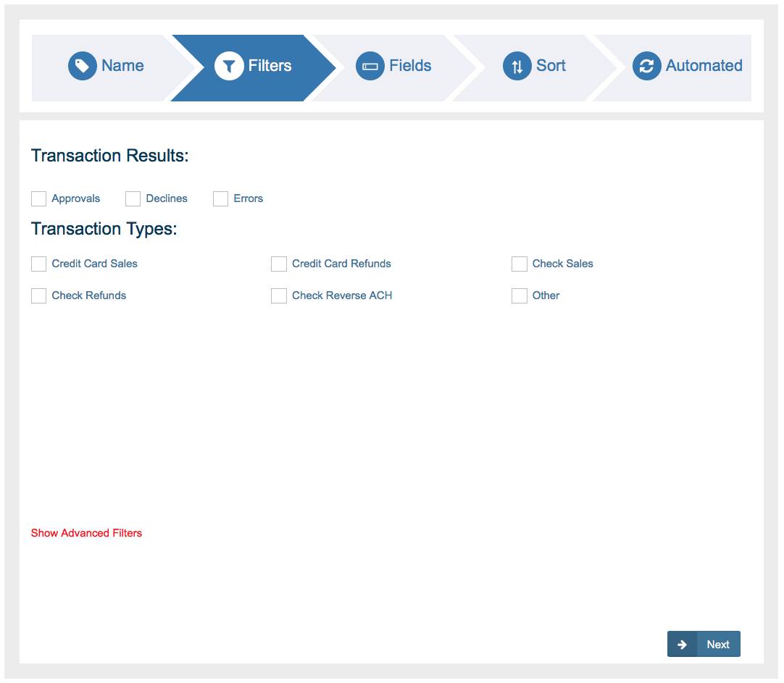
Task: Toggle the Errors checkbox
Action: (221, 198)
